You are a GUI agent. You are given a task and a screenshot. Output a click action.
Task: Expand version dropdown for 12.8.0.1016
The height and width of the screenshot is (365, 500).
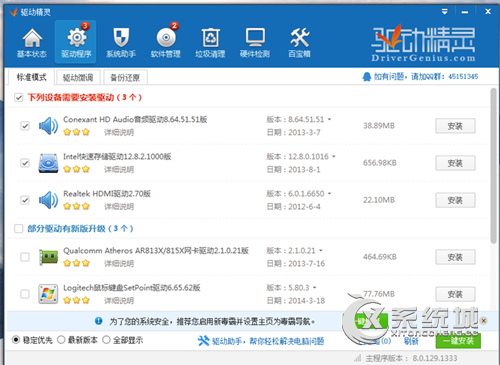pyautogui.click(x=334, y=156)
